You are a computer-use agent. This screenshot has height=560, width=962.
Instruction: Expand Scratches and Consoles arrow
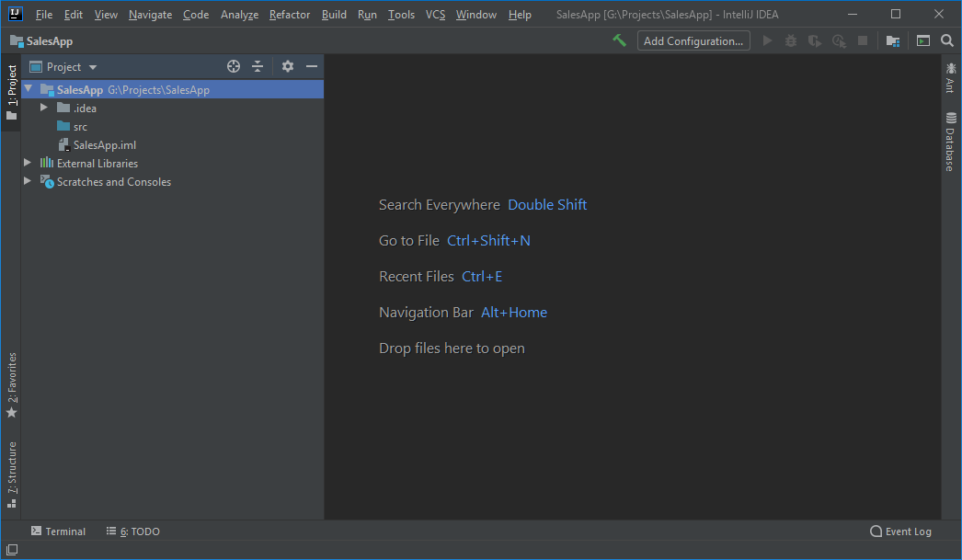[x=27, y=181]
